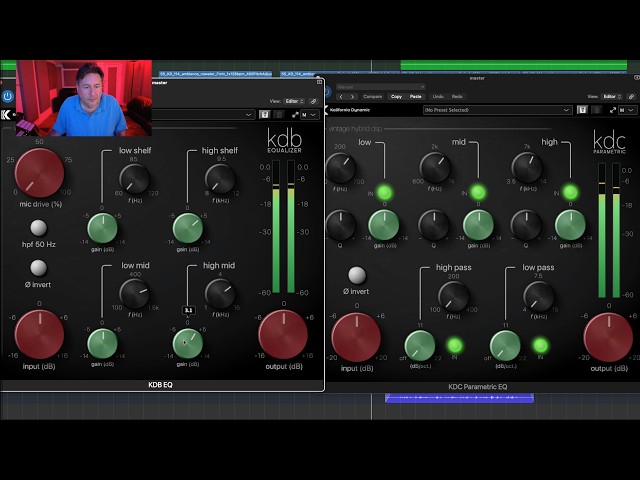Click the high pass slope dB/oct knob
Viewport: 640px width, 480px height.
(x=420, y=346)
